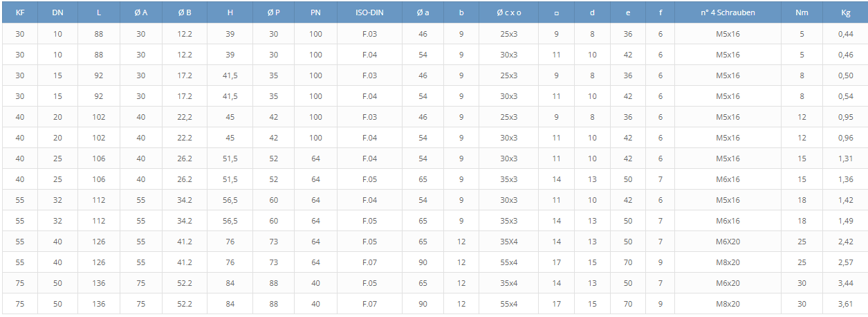
Task: Select the Kg column header
Action: coord(845,12)
